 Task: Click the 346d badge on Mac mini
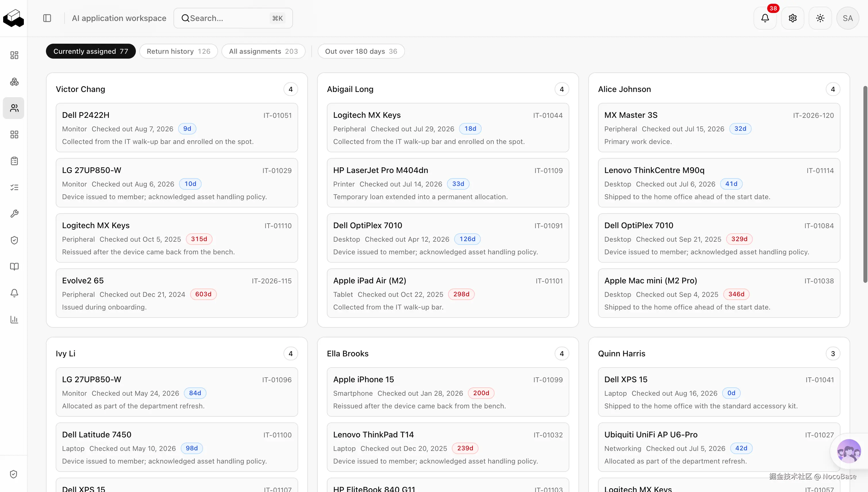pyautogui.click(x=736, y=294)
